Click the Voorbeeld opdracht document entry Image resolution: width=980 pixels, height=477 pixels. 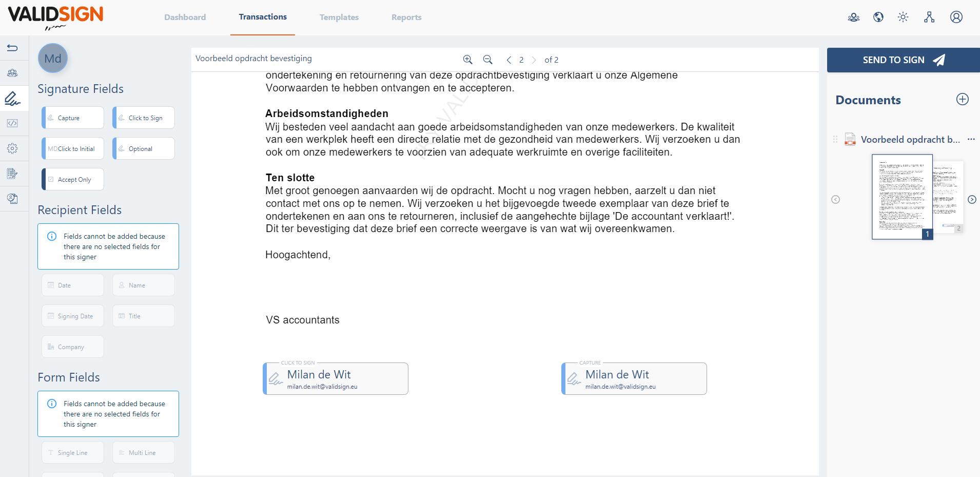pos(910,139)
